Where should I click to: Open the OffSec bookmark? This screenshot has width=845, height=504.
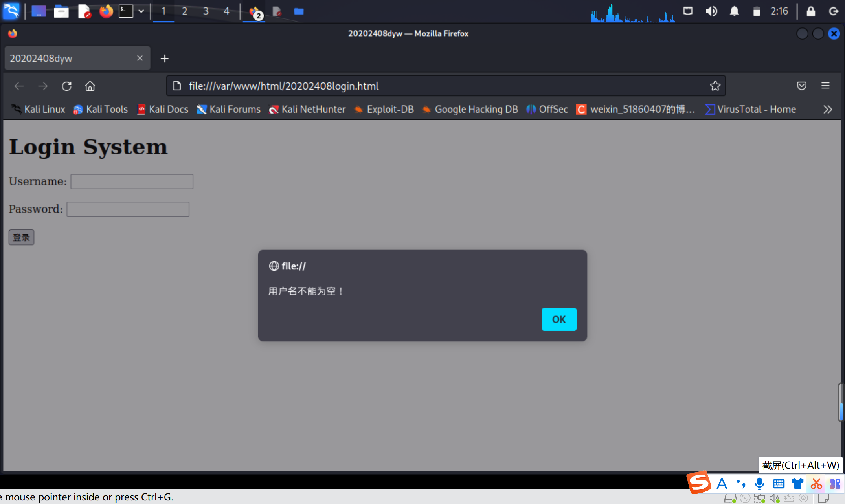tap(547, 109)
